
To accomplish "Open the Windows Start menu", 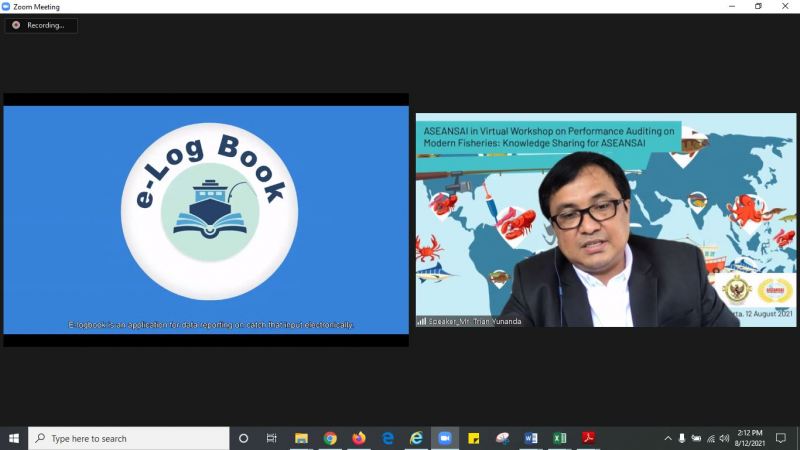I will [x=14, y=438].
